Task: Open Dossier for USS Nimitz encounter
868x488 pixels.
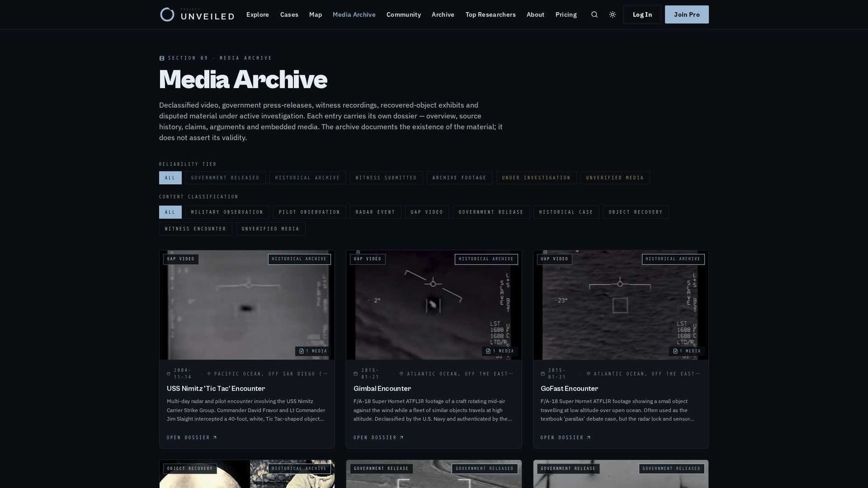Action: [x=192, y=438]
